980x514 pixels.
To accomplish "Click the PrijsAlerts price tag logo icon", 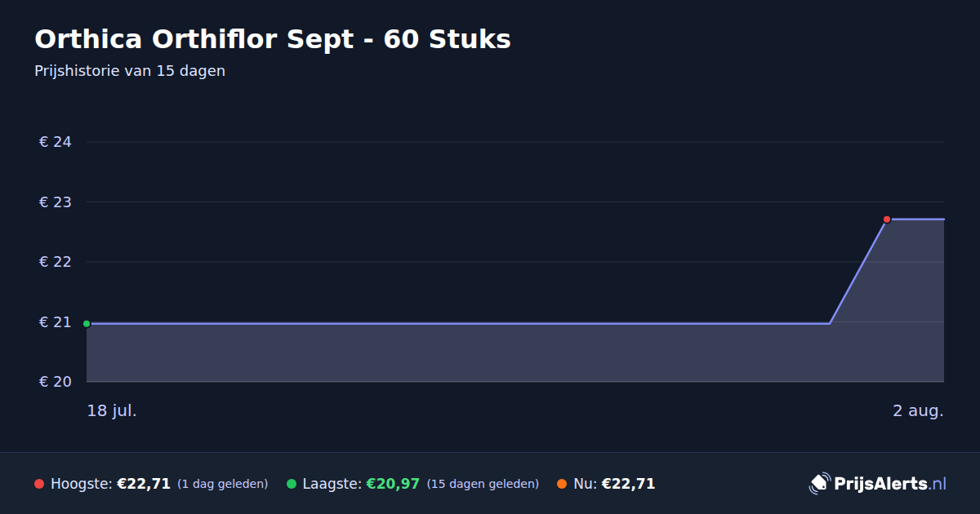I will click(819, 484).
